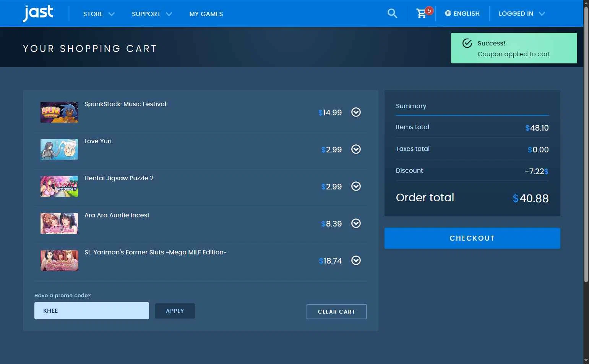Expand options for Hentai Jigsaw Puzzle 2
This screenshot has height=364, width=589.
[x=356, y=186]
